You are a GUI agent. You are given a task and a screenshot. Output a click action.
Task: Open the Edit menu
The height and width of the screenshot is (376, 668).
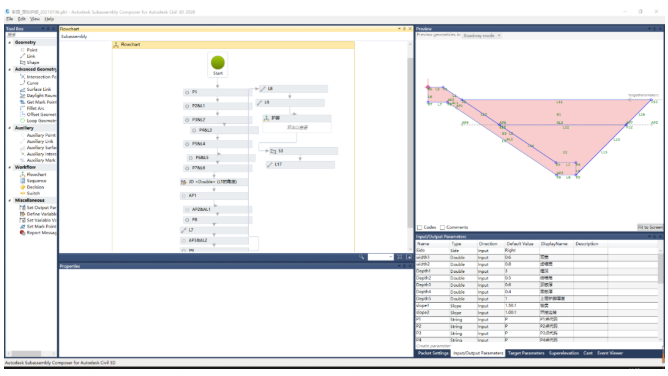[22, 19]
